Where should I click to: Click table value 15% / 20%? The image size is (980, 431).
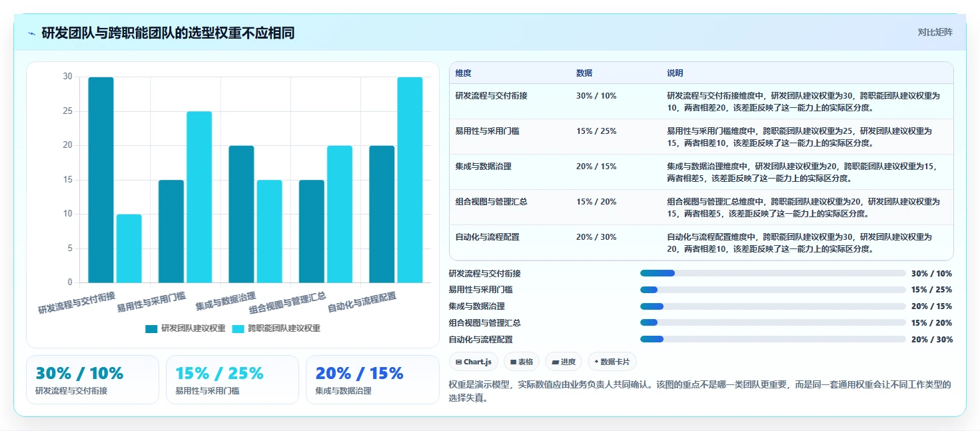pos(596,202)
